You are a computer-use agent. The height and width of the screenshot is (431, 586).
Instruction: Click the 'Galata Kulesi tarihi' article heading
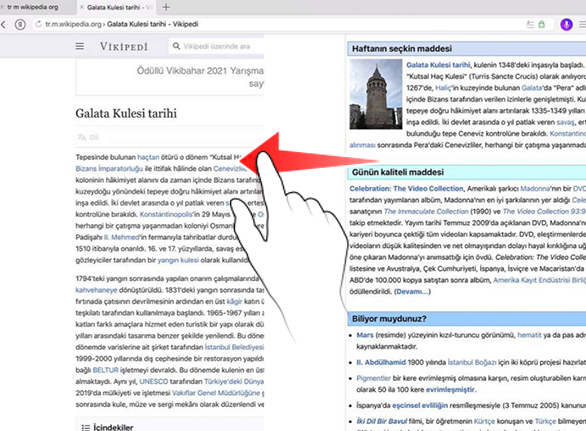click(126, 113)
